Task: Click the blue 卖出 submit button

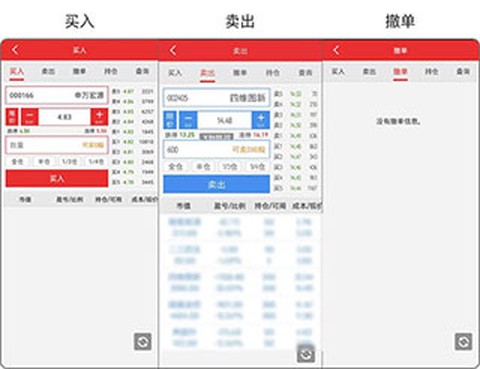Action: (x=217, y=184)
